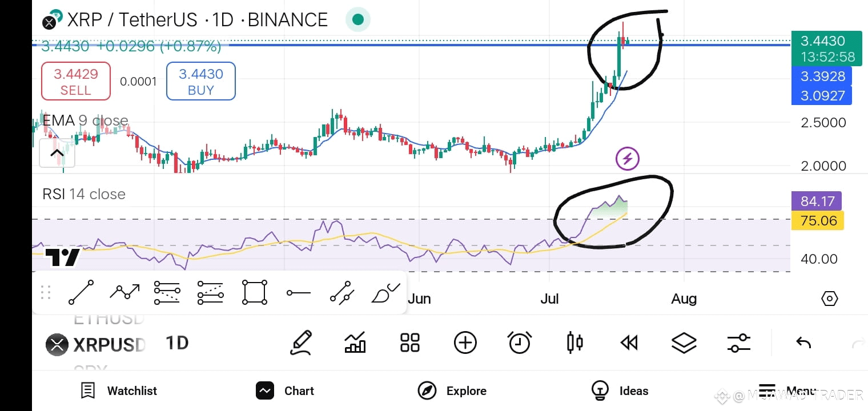Start bar replay with rewind icon
The image size is (868, 411).
pos(629,343)
